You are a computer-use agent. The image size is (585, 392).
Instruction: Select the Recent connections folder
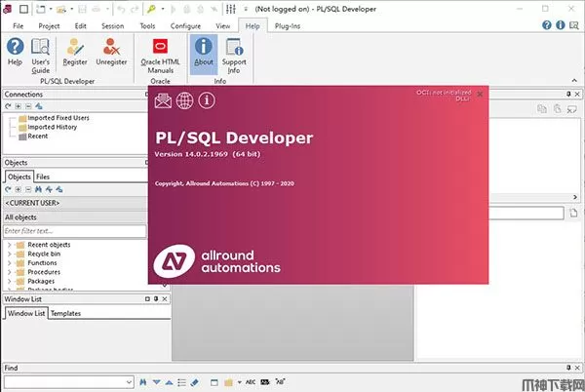38,137
